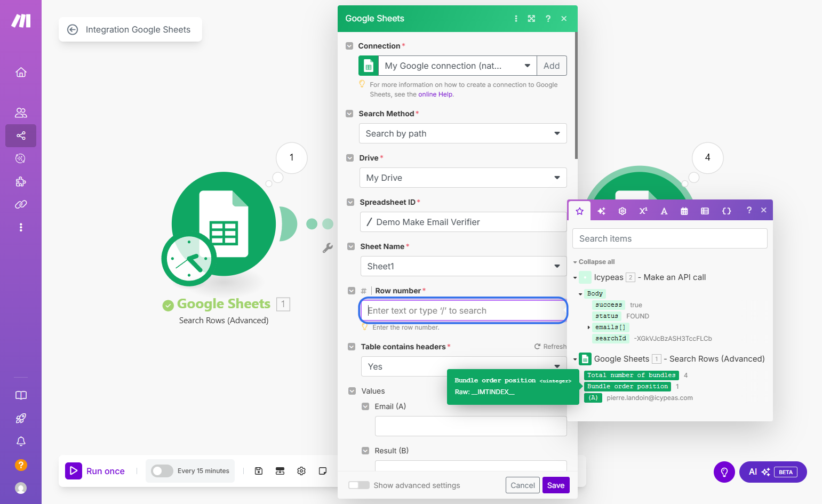Screen dimensions: 822x504
Task: Enable Show advanced settings toggle
Action: (359, 485)
